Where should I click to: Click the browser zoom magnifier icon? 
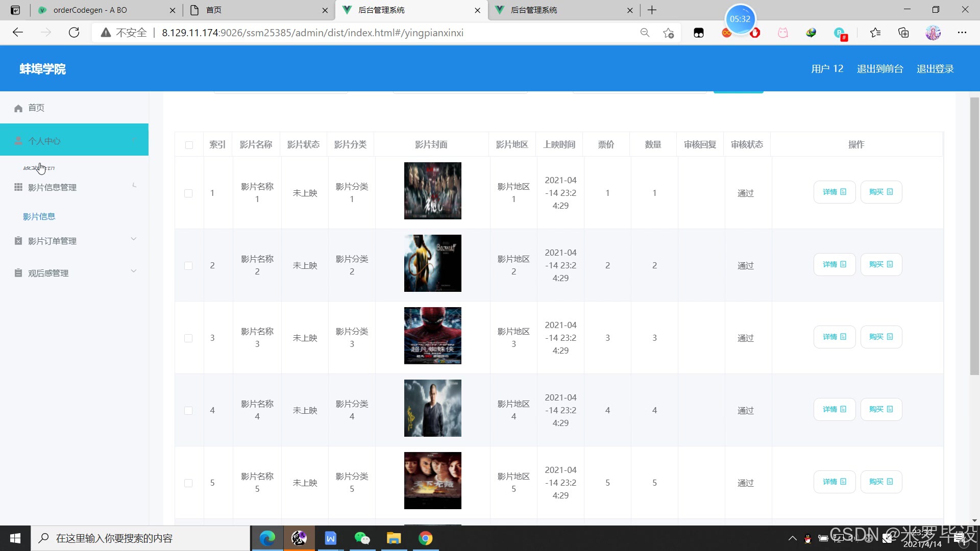pos(645,33)
